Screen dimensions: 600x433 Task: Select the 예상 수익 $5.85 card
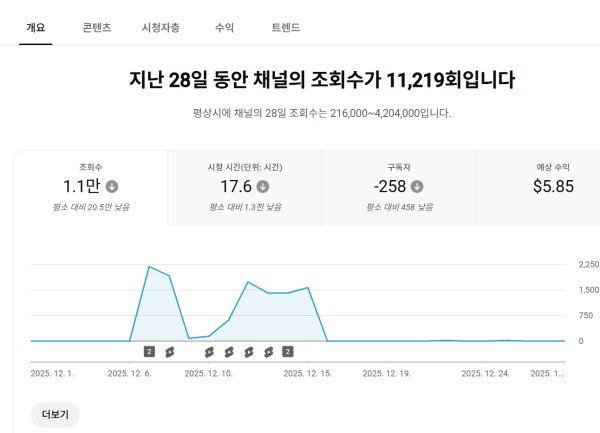click(552, 187)
